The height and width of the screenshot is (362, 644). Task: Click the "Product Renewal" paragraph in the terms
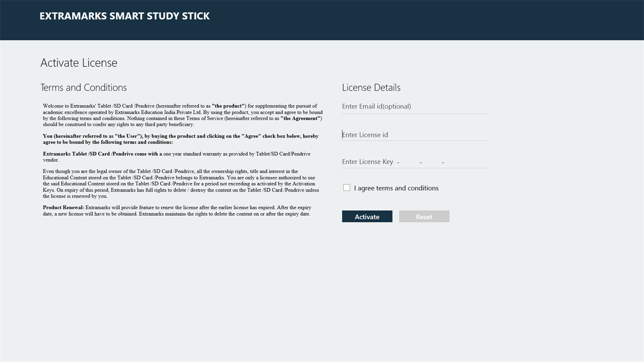point(177,210)
